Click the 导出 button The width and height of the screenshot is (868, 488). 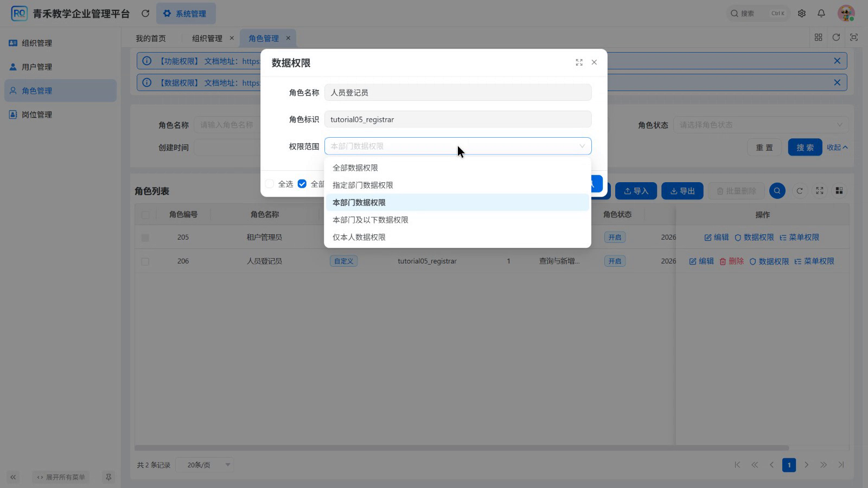(682, 191)
